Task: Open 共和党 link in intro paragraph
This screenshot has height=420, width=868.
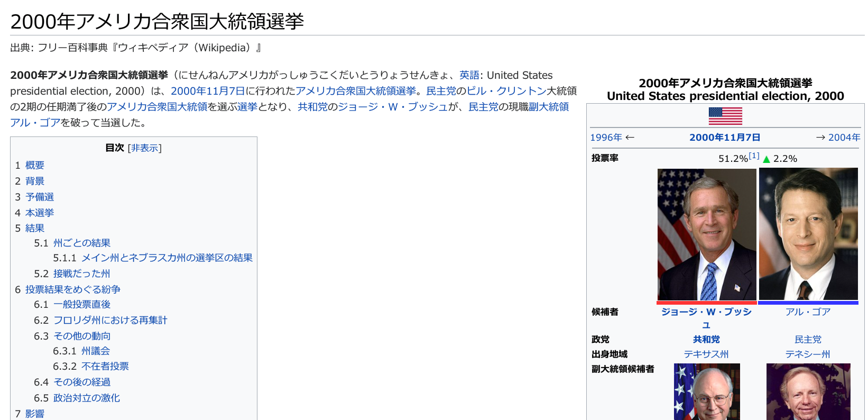Action: (x=312, y=107)
